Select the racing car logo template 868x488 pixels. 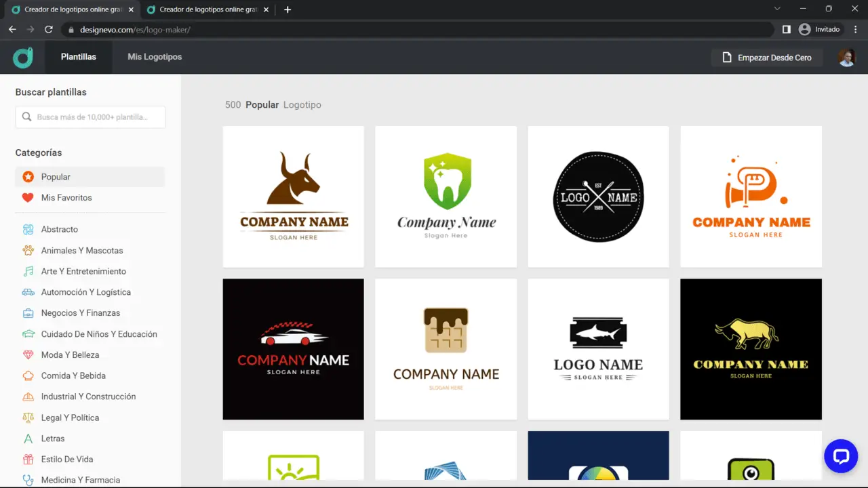(x=294, y=349)
